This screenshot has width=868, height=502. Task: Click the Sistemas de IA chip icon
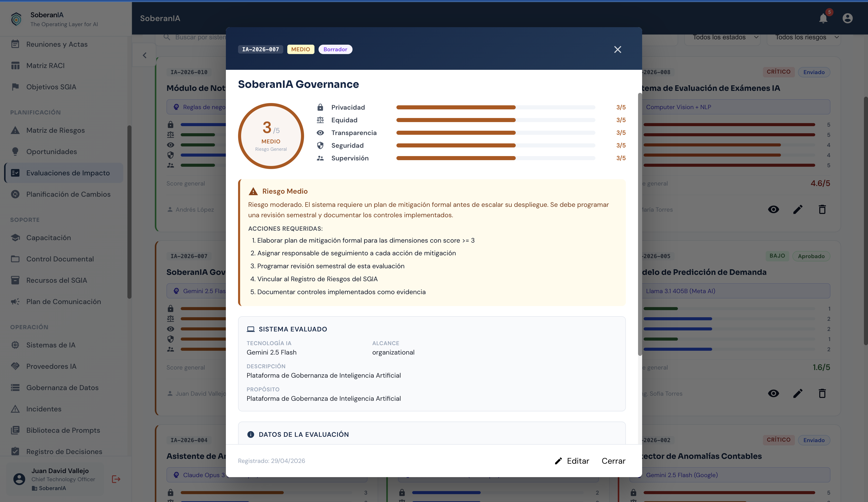15,345
